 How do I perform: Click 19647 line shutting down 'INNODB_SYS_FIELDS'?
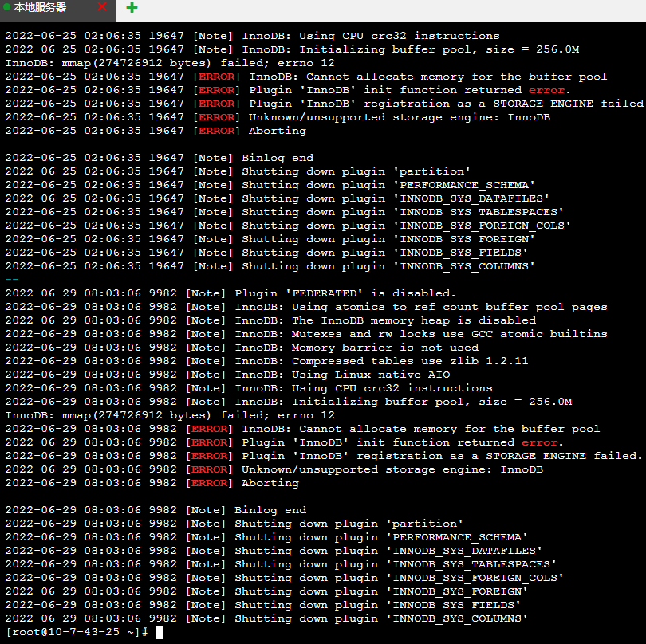pos(266,253)
